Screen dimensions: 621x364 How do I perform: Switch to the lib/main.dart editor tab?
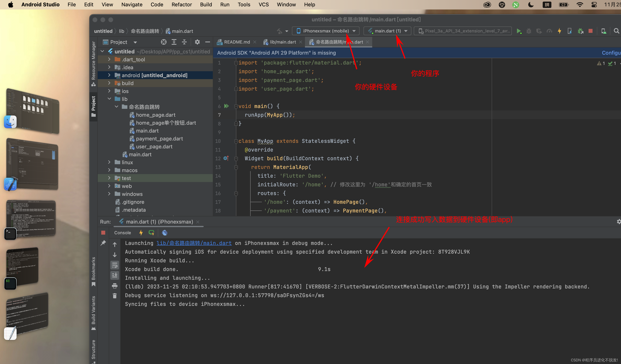coord(282,42)
